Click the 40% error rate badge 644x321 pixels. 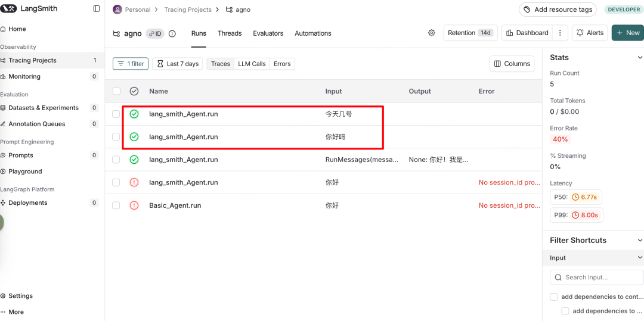(x=560, y=139)
